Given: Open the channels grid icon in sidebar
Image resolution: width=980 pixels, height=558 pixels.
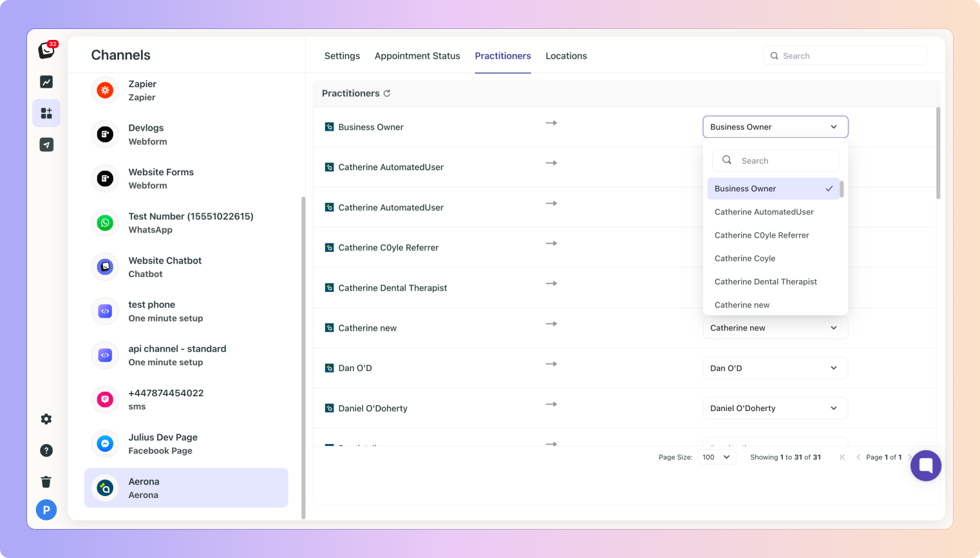Looking at the screenshot, I should (x=46, y=113).
